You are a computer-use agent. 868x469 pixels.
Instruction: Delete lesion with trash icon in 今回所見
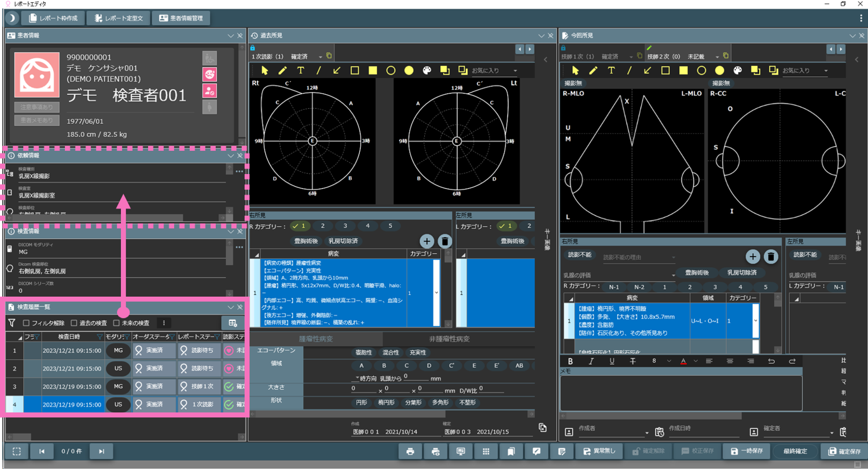(x=771, y=257)
